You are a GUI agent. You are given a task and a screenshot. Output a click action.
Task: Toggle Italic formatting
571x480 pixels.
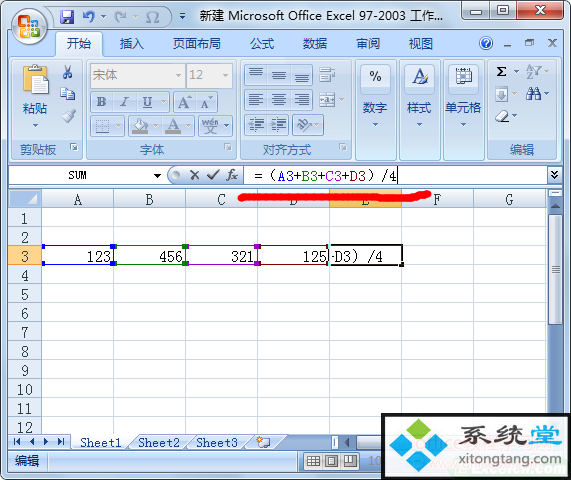(x=125, y=102)
